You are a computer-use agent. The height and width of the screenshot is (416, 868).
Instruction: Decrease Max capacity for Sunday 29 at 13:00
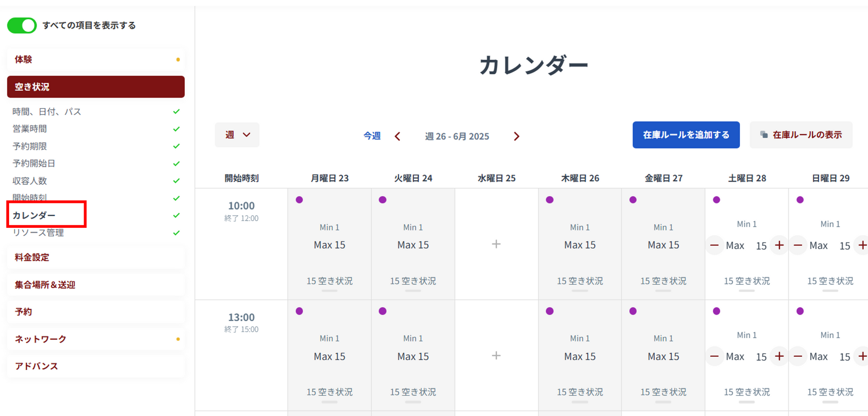tap(798, 356)
